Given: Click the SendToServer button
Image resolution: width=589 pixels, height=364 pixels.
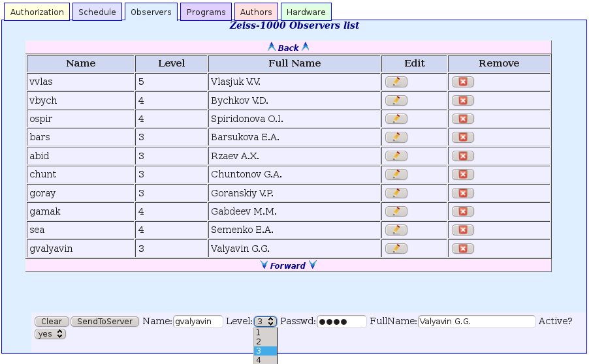Looking at the screenshot, I should 104,322.
